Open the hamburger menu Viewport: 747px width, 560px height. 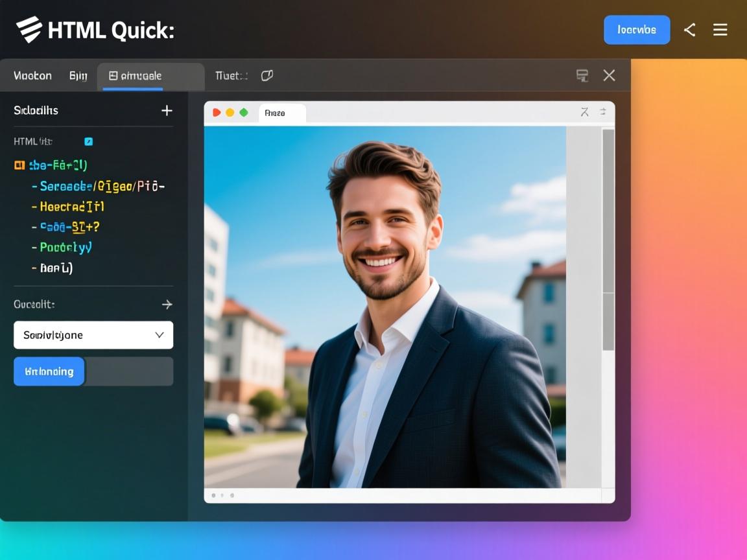720,30
